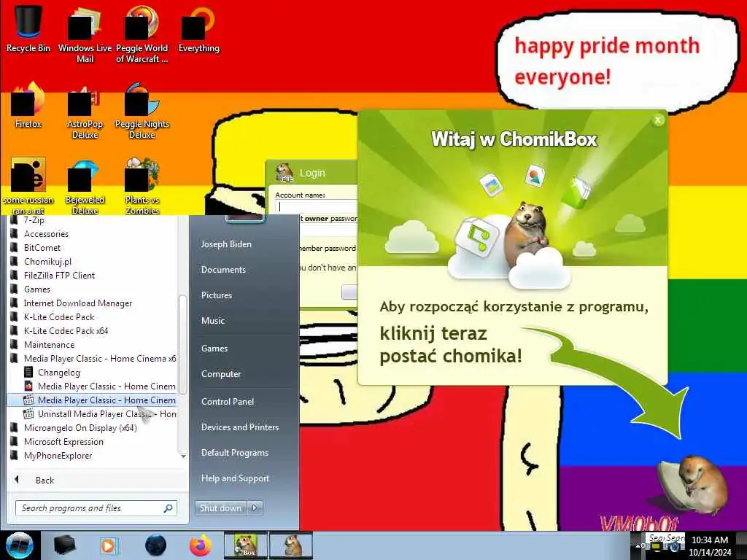The image size is (747, 560).
Task: Click the hamster character in the desktop corner
Action: (x=693, y=484)
